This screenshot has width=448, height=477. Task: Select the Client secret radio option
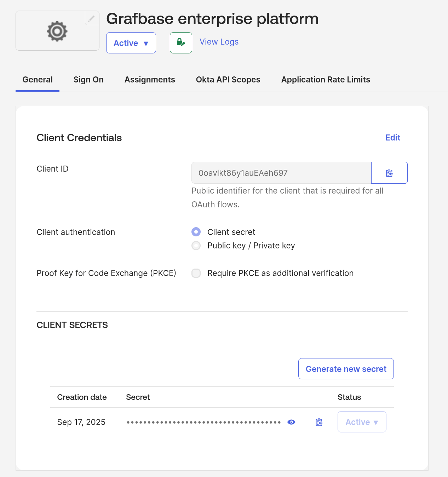(196, 232)
